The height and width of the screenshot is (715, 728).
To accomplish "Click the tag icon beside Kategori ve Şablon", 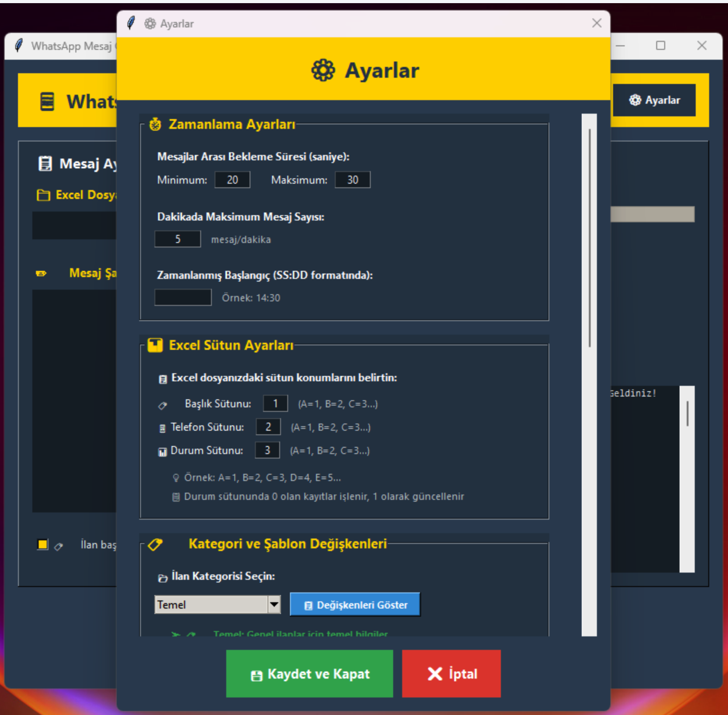I will [155, 544].
